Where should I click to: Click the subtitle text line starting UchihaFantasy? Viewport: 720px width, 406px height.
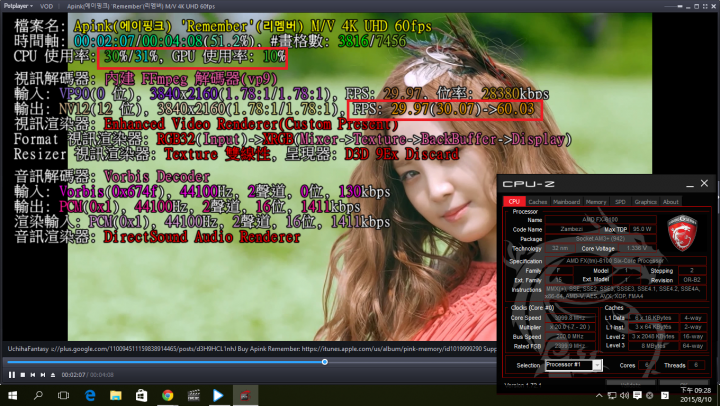pyautogui.click(x=252, y=349)
